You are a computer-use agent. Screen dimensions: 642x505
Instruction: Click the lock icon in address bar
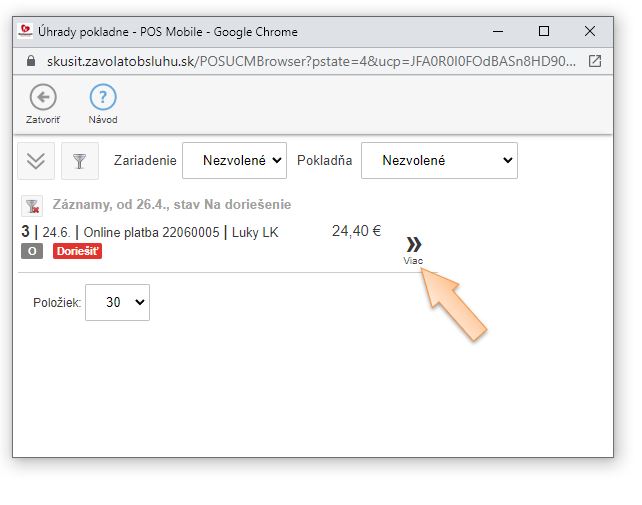pos(29,61)
